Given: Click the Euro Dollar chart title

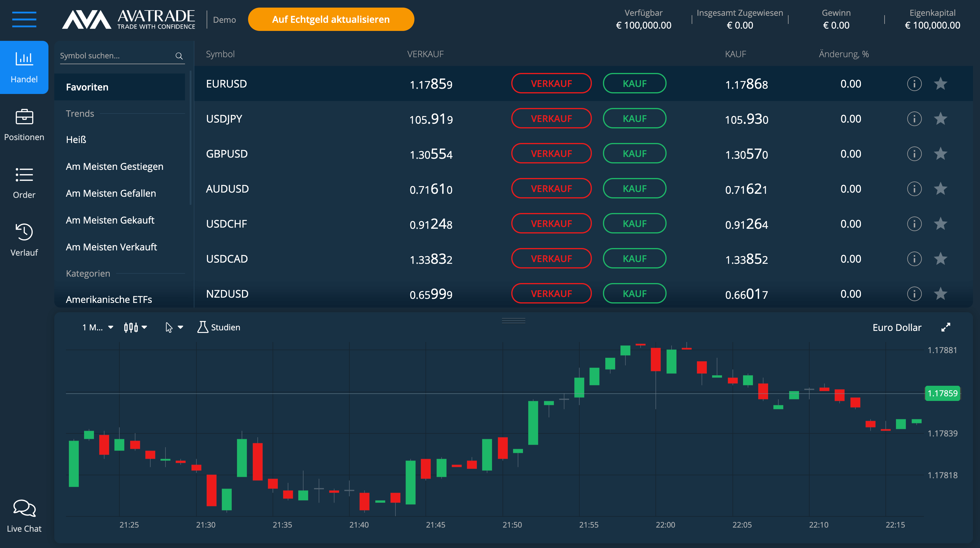Looking at the screenshot, I should click(x=897, y=327).
